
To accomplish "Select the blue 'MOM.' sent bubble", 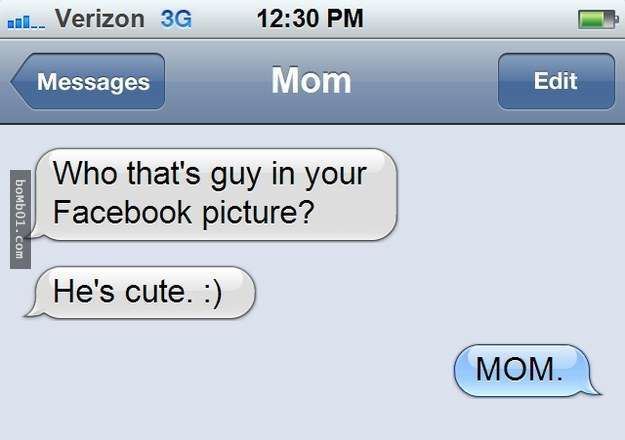I will click(526, 371).
